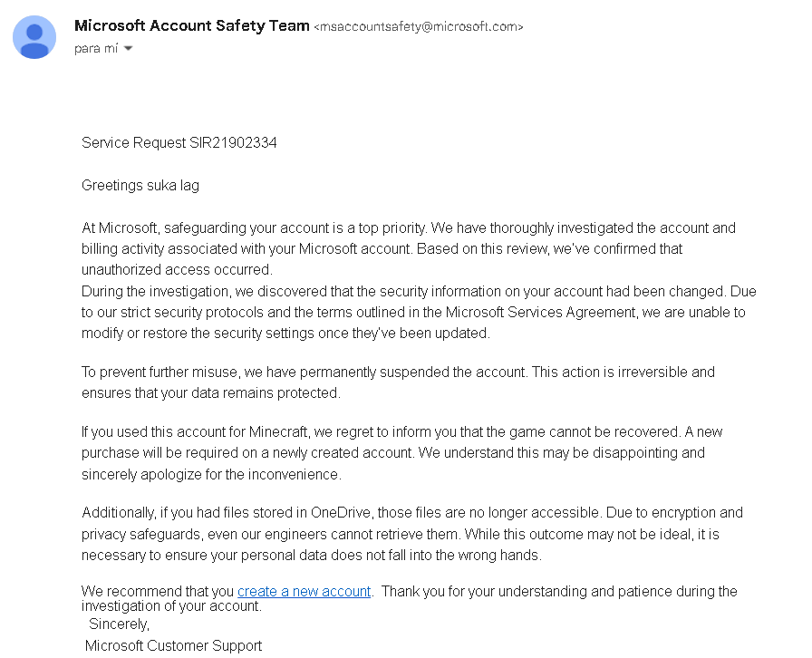Click the 'Greetings suka lag' line
The width and height of the screenshot is (812, 658).
pyautogui.click(x=140, y=186)
